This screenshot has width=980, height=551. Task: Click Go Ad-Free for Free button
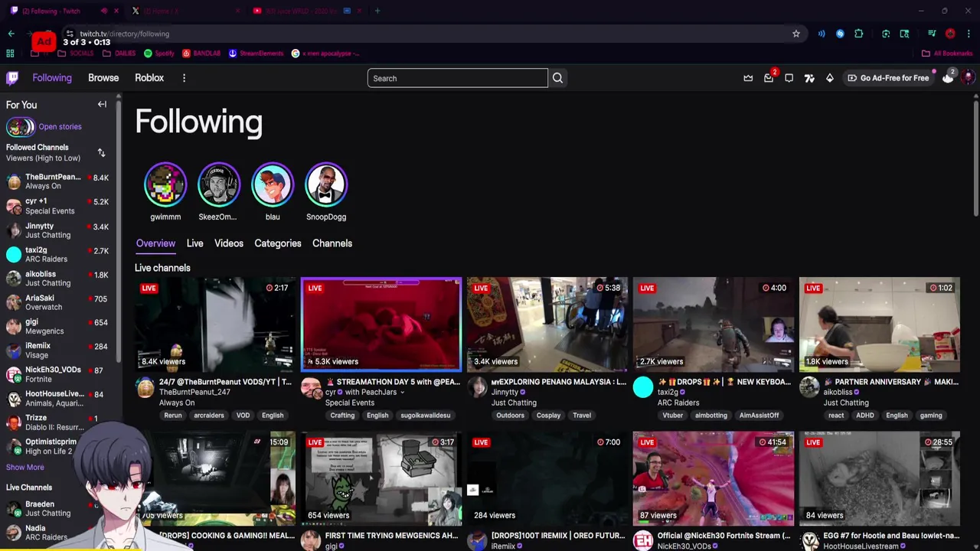pos(888,78)
